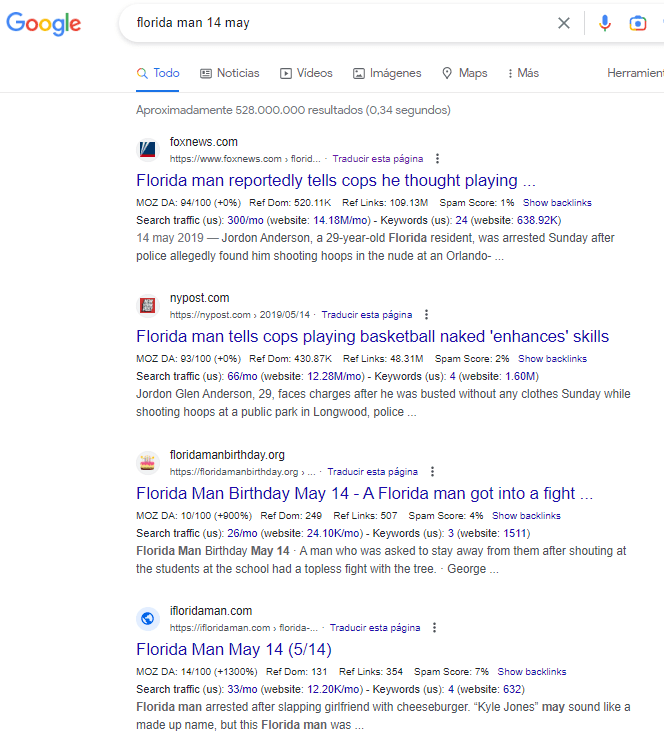
Task: Open 'Florida man tells cops playing basketball naked' result
Action: (x=372, y=336)
